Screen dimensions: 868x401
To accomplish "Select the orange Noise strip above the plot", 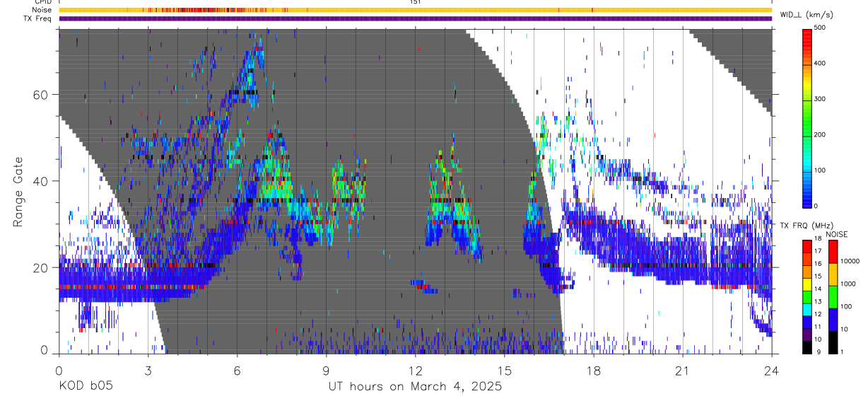I will (415, 10).
